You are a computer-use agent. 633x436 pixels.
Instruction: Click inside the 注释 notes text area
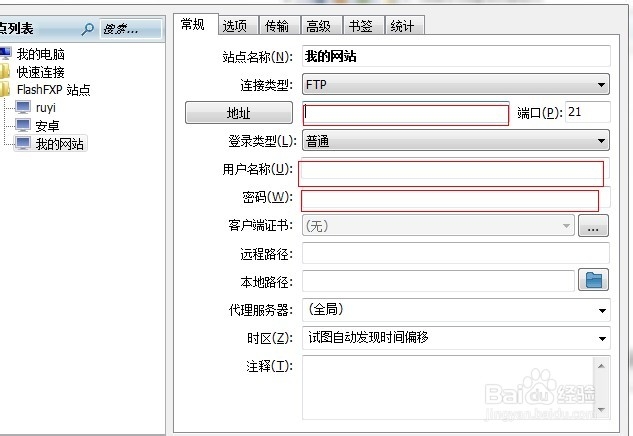click(448, 388)
